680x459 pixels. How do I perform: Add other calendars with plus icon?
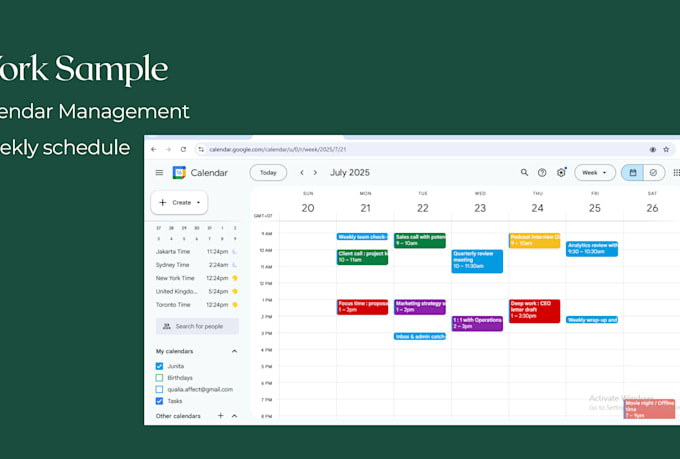point(220,416)
